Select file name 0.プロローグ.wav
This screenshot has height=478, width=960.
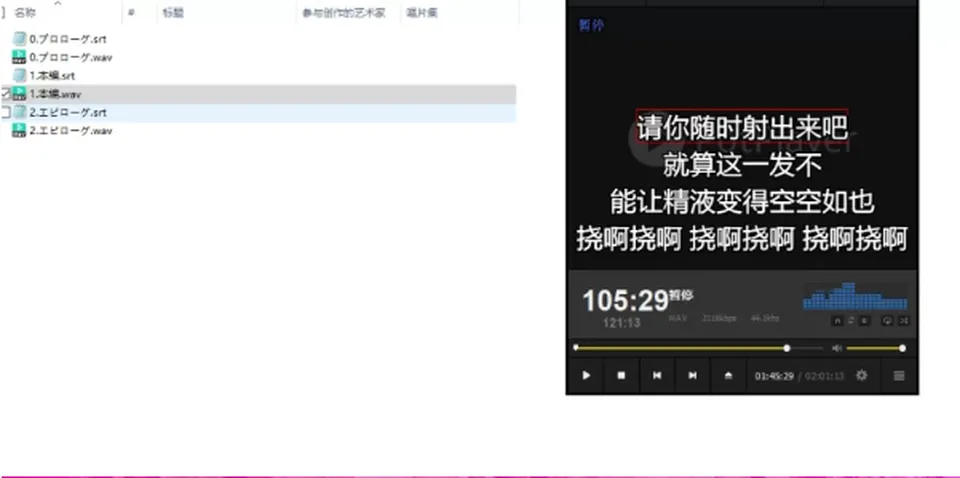[x=70, y=57]
